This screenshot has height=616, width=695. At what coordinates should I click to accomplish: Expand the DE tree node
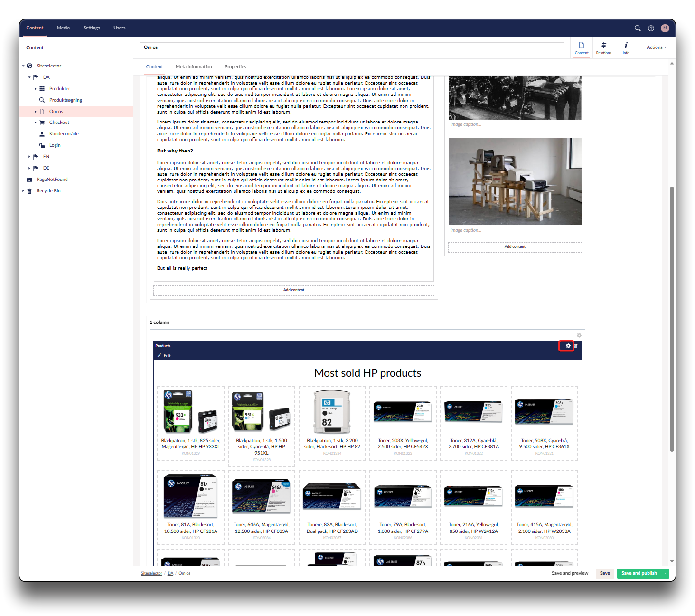[29, 168]
